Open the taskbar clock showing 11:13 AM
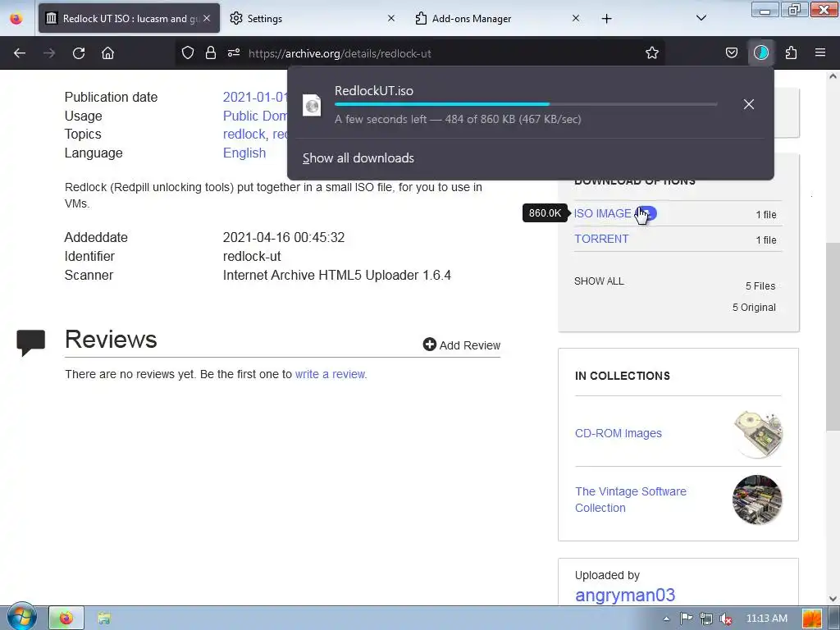 point(767,619)
